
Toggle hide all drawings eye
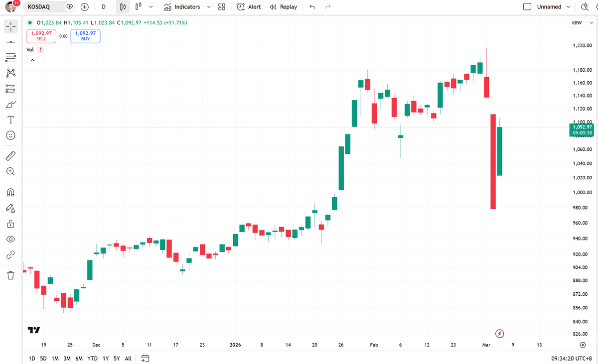click(10, 239)
